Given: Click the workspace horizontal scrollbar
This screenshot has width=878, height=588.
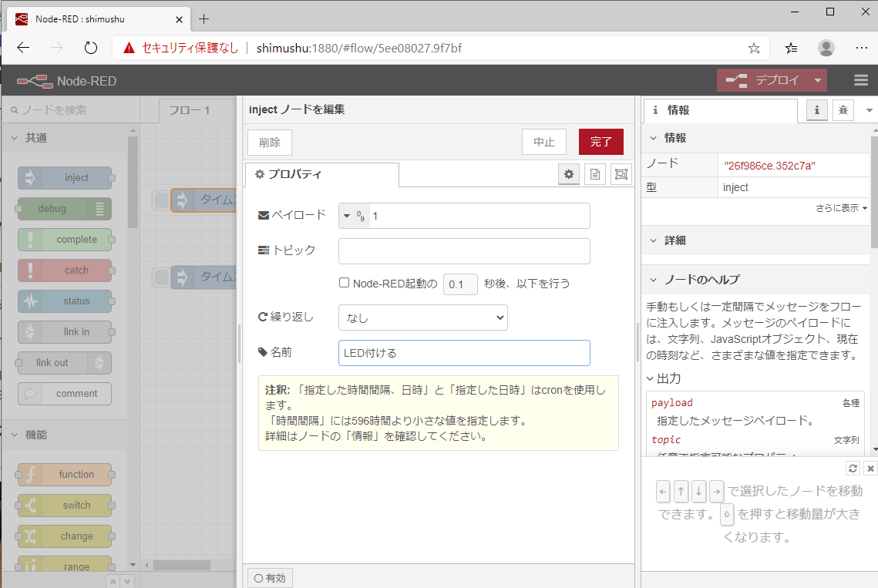Looking at the screenshot, I should [x=182, y=565].
